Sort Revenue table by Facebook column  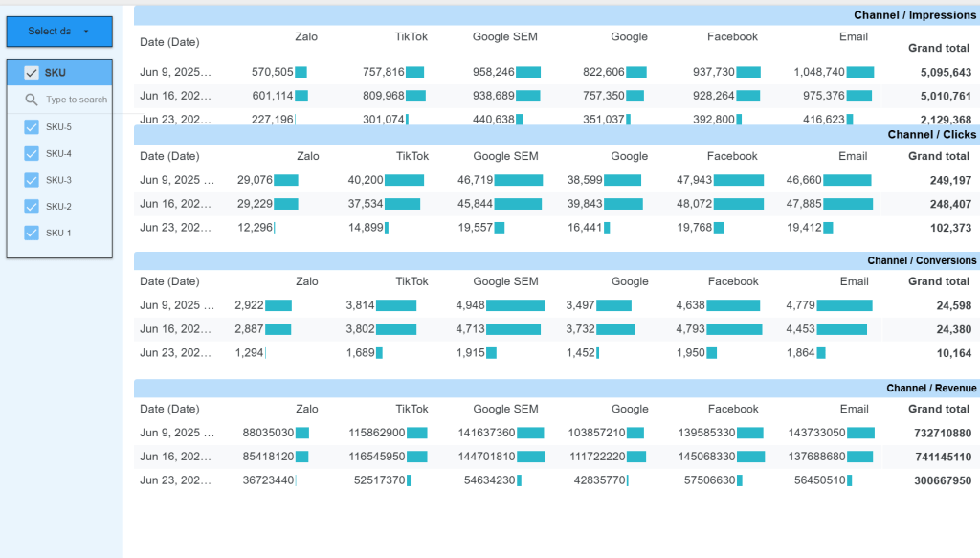tap(732, 409)
